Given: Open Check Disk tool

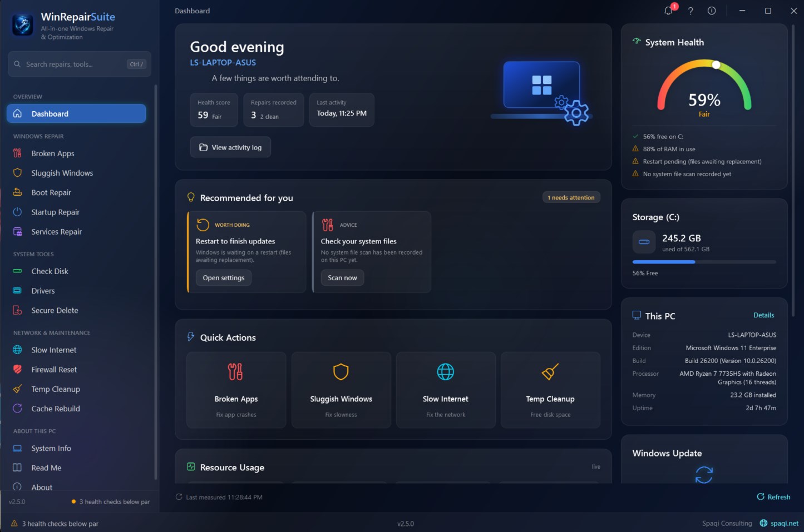Looking at the screenshot, I should [76, 271].
